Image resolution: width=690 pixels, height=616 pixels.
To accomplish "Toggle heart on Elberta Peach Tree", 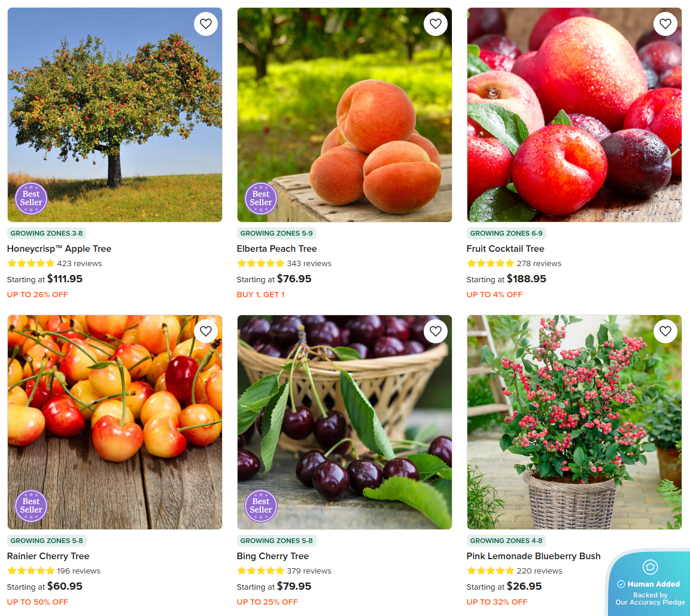I will (x=435, y=24).
